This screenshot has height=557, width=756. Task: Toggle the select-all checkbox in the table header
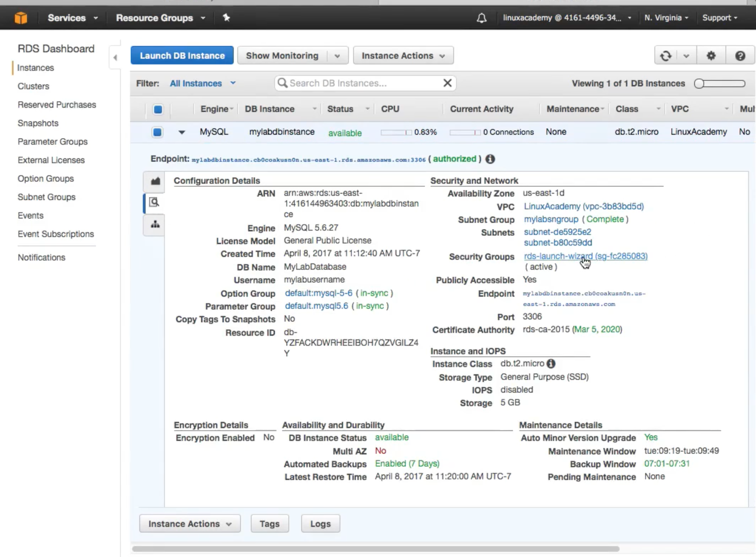click(158, 109)
